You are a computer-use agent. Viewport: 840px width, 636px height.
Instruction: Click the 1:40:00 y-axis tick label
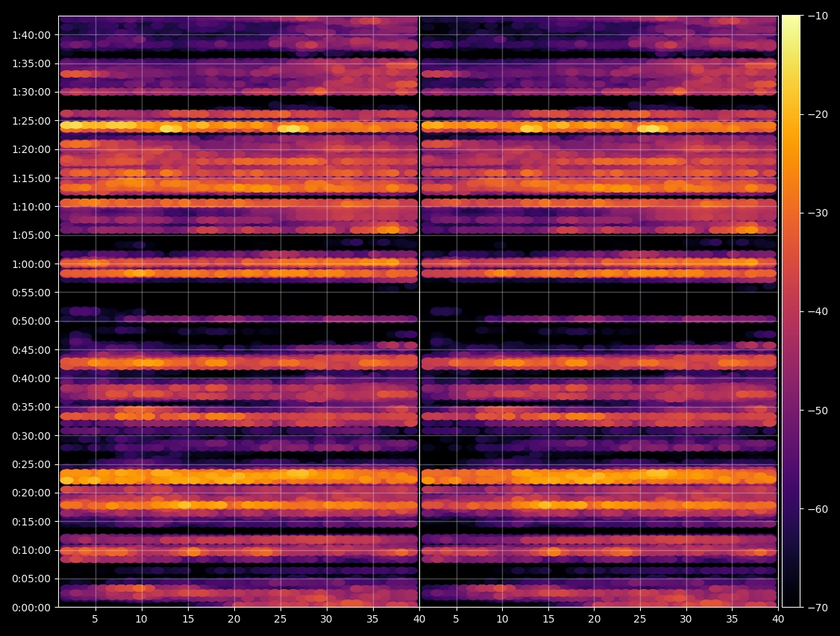tap(31, 35)
